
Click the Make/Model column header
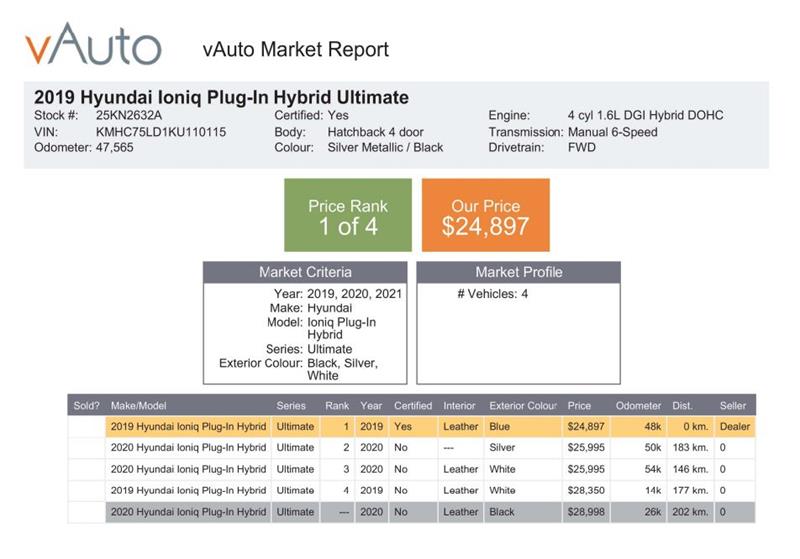pos(138,406)
